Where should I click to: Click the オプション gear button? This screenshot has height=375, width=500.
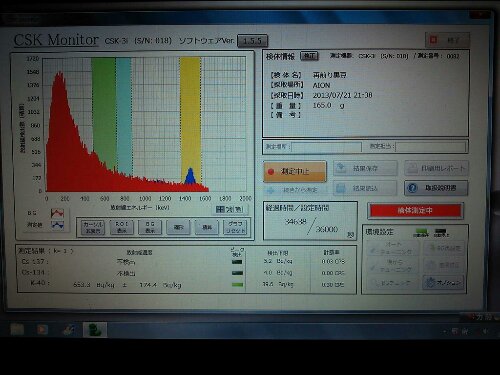(x=444, y=283)
